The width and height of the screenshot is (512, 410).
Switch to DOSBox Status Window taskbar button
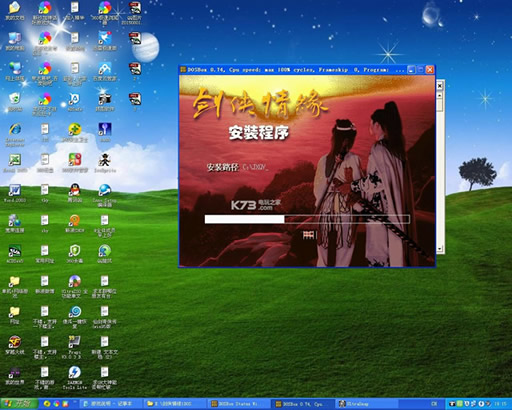(x=239, y=404)
